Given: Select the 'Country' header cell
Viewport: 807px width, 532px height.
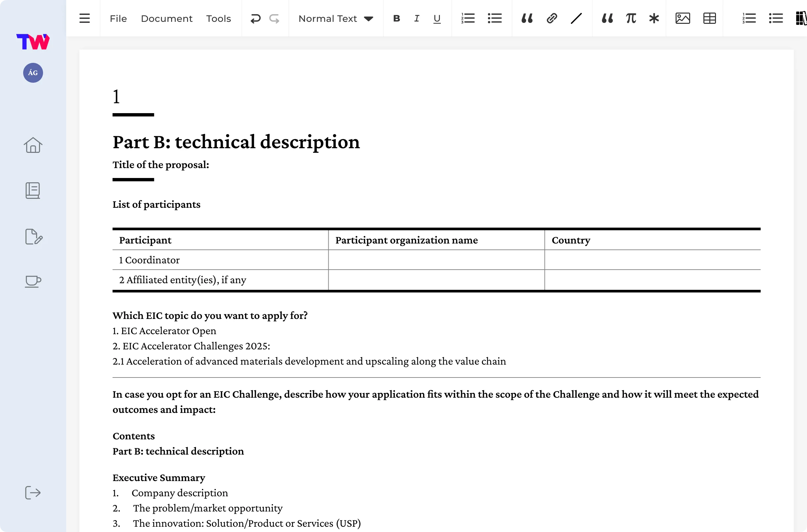Looking at the screenshot, I should point(653,240).
